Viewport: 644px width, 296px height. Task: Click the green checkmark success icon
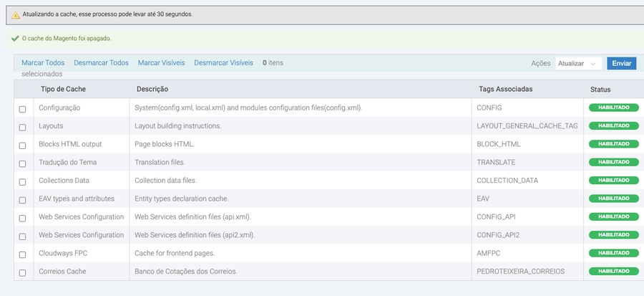click(x=15, y=38)
